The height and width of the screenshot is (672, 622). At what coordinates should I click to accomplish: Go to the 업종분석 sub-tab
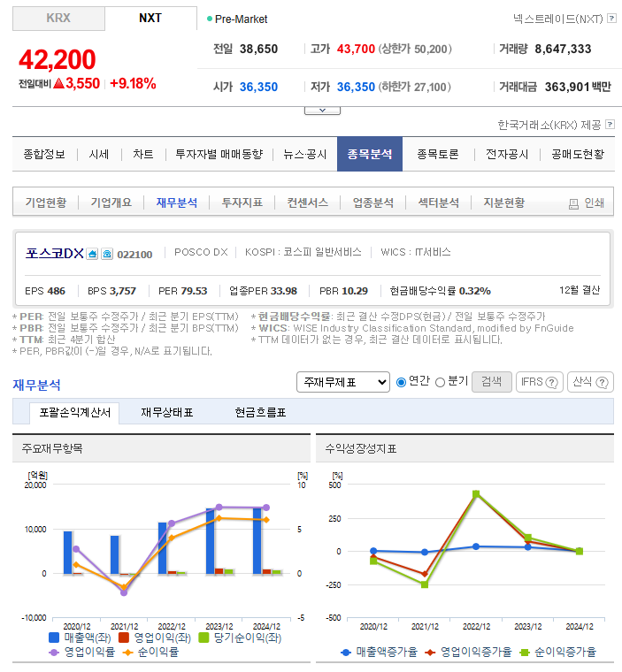pyautogui.click(x=373, y=202)
